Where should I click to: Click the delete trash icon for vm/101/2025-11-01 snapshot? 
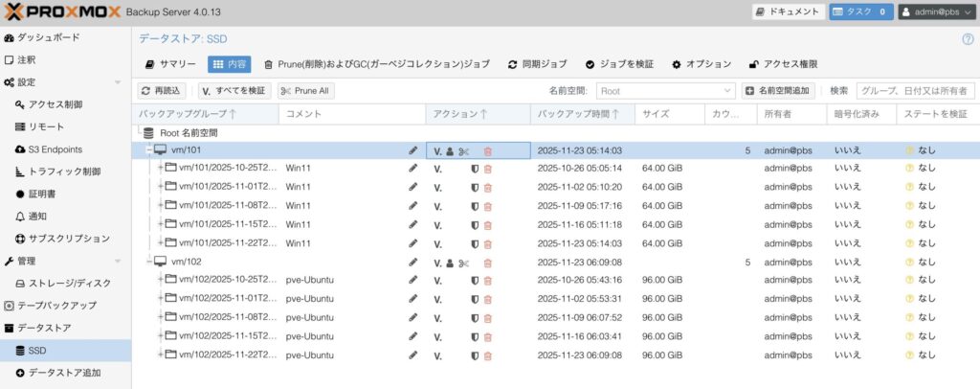(x=487, y=187)
